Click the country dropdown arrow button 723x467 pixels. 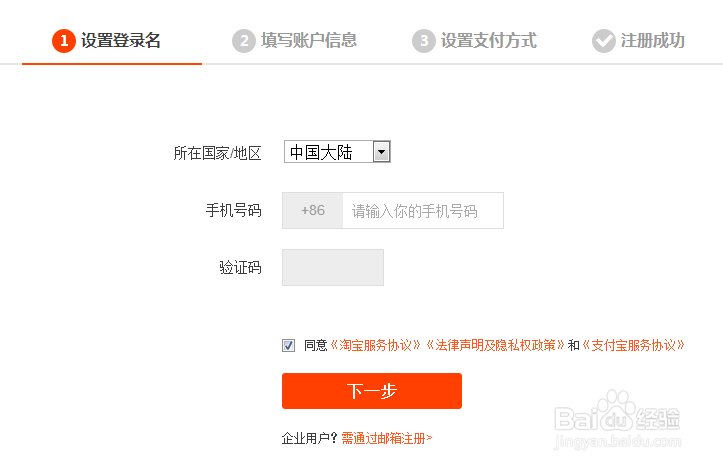pyautogui.click(x=381, y=152)
